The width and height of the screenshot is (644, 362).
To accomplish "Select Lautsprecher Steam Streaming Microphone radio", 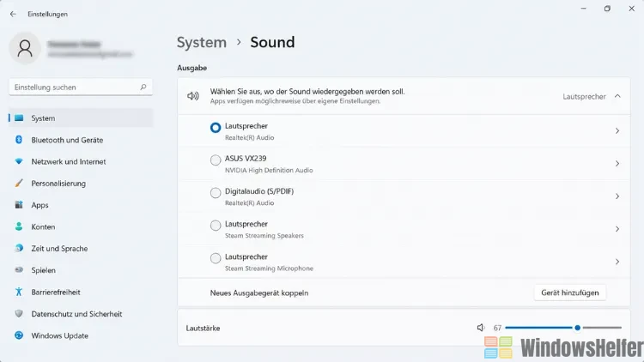I will (216, 258).
